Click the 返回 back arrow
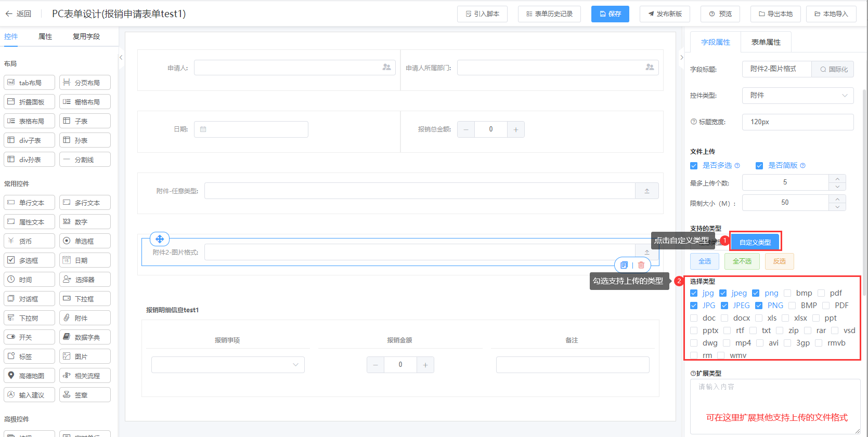868x437 pixels. point(9,14)
